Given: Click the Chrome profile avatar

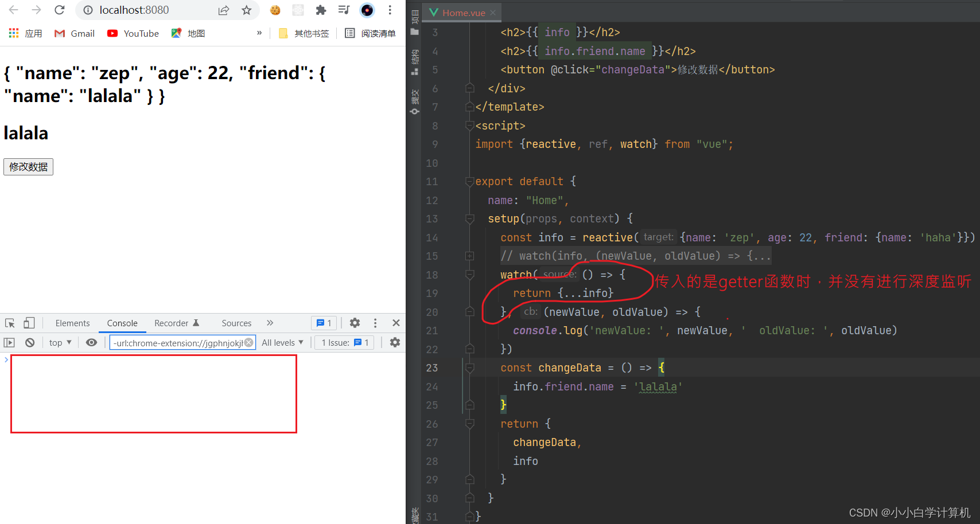Looking at the screenshot, I should 367,10.
